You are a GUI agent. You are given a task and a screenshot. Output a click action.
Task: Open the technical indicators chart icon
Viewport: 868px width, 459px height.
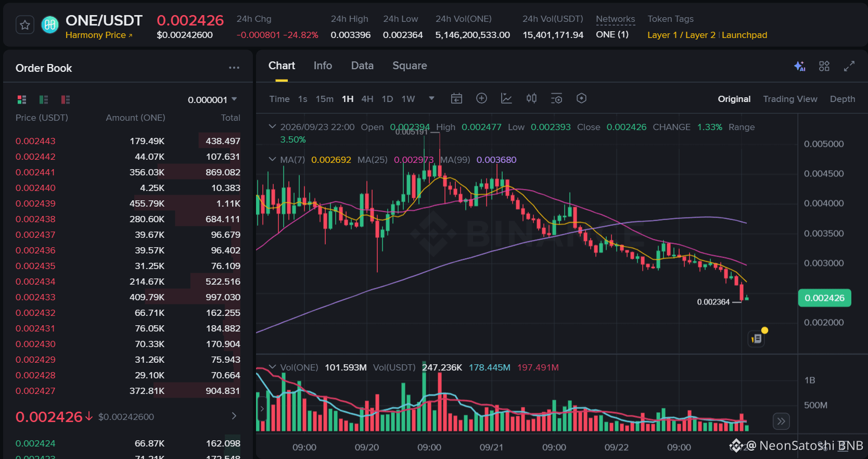tap(506, 98)
